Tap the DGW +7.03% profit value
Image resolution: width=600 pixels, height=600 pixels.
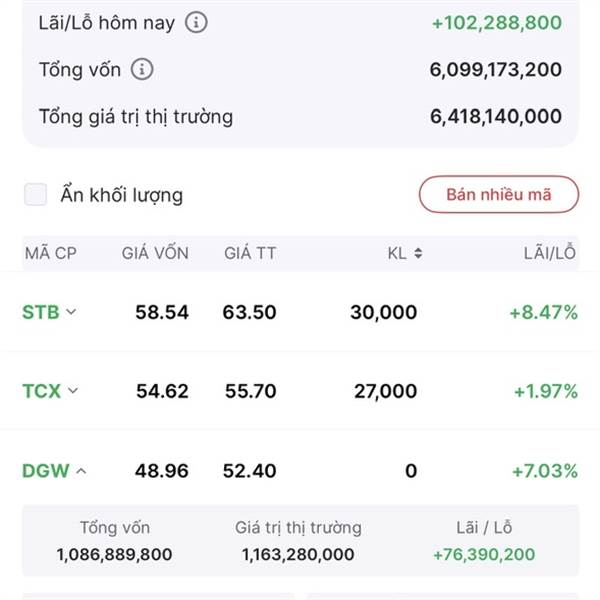pos(544,470)
